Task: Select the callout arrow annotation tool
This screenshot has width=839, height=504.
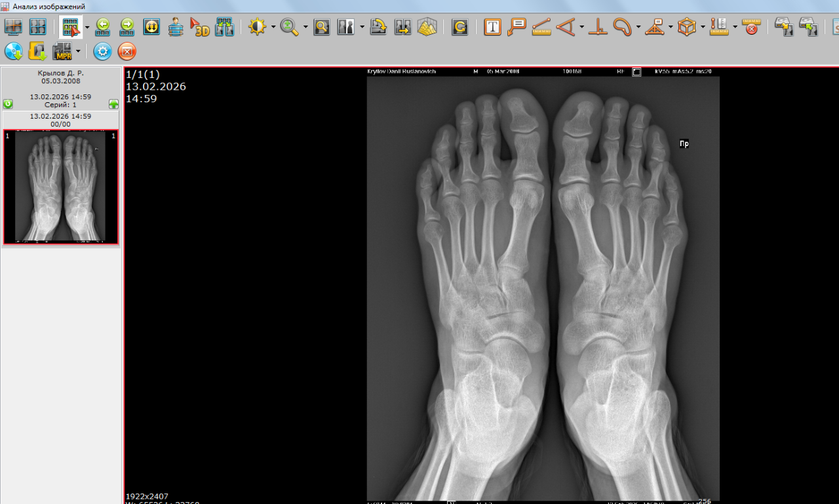Action: click(517, 27)
